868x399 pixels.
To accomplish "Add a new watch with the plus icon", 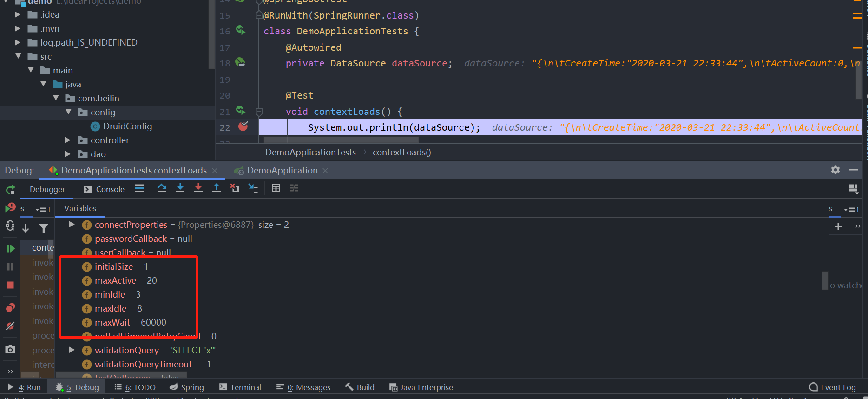I will pyautogui.click(x=838, y=226).
